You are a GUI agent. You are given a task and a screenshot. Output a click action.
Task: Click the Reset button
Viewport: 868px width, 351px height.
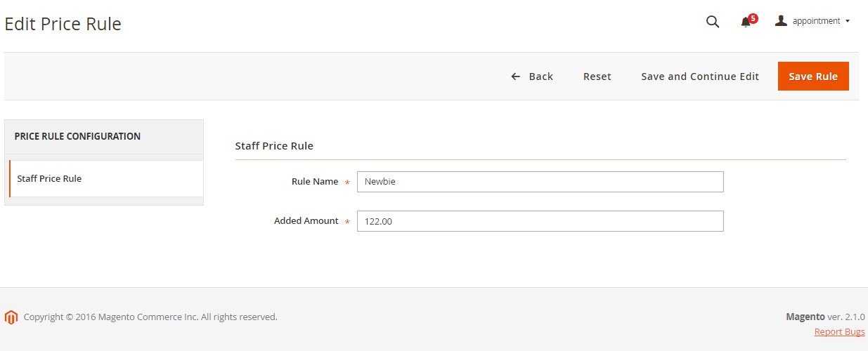(597, 77)
